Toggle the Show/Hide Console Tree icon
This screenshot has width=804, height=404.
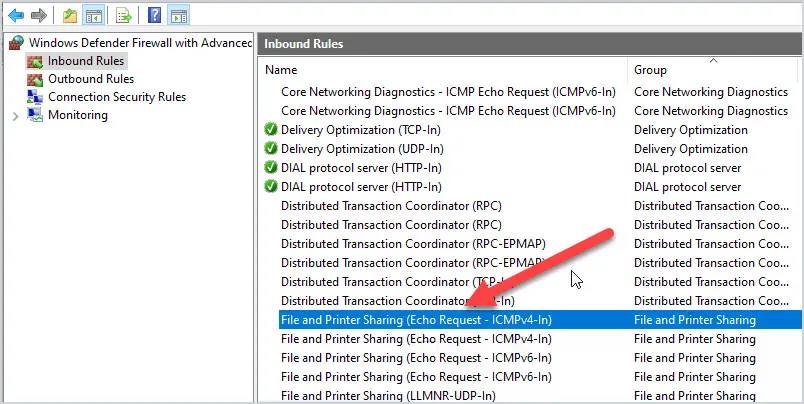tap(94, 16)
